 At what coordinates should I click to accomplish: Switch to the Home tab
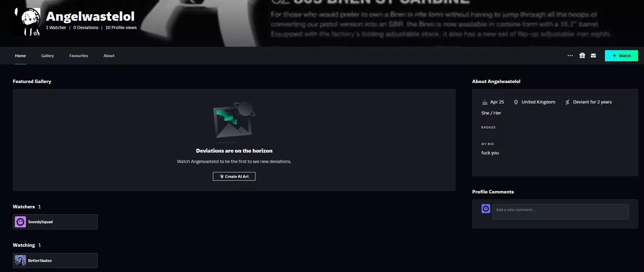click(20, 56)
